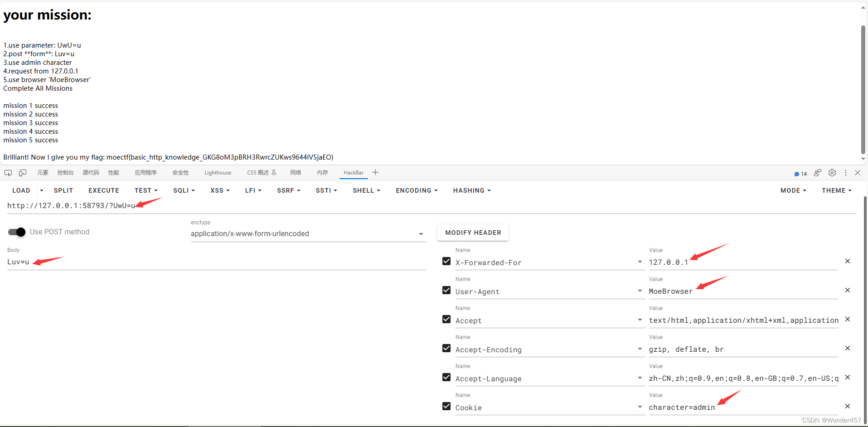868x427 pixels.
Task: Open the DevTools settings gear icon
Action: pyautogui.click(x=833, y=173)
